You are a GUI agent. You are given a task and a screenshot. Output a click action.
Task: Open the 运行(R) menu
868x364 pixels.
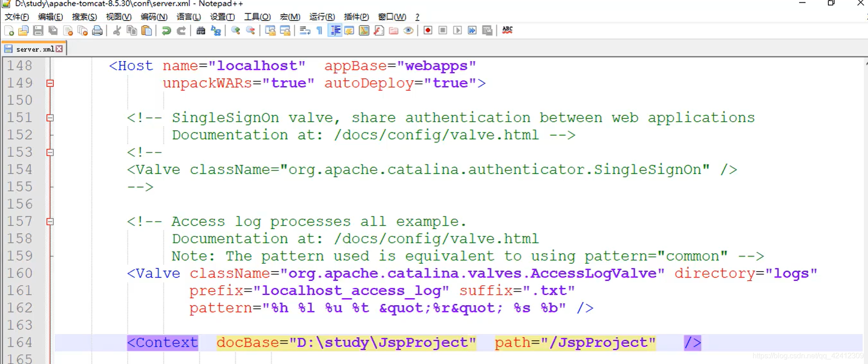(x=322, y=17)
